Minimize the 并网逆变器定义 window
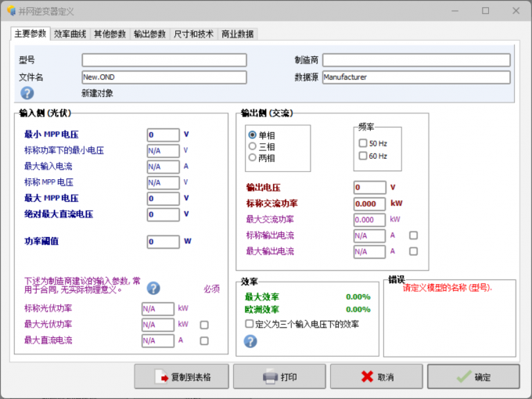This screenshot has width=532, height=399. pos(455,11)
